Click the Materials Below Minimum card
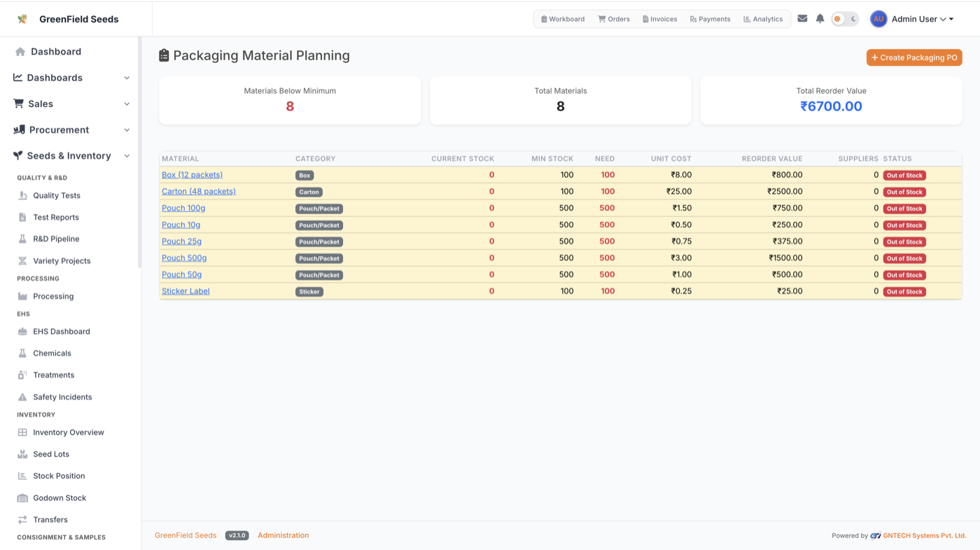Image resolution: width=980 pixels, height=550 pixels. click(290, 101)
